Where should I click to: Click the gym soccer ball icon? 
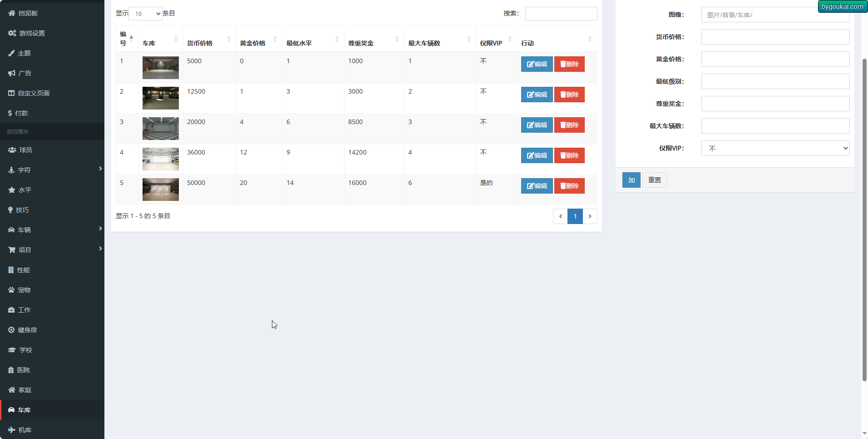click(x=12, y=330)
